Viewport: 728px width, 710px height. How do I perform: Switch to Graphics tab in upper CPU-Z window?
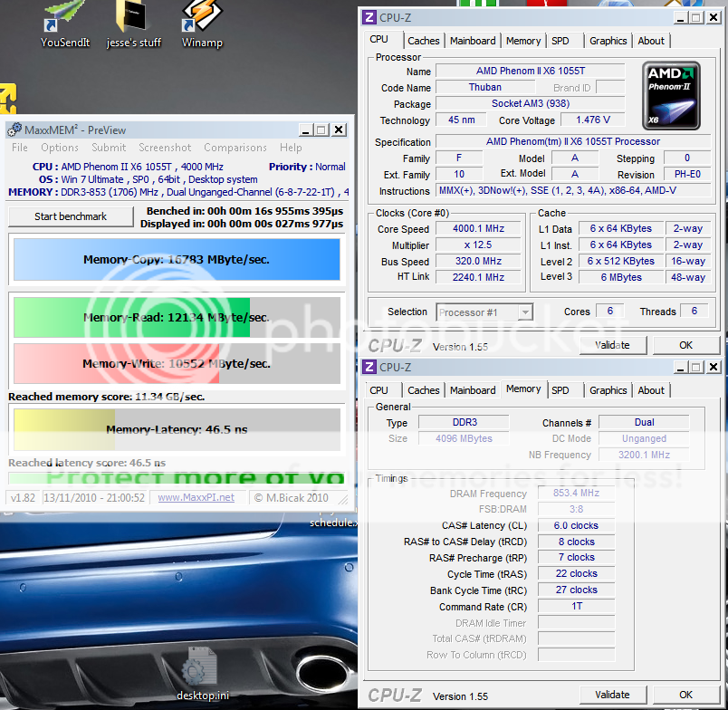click(608, 41)
